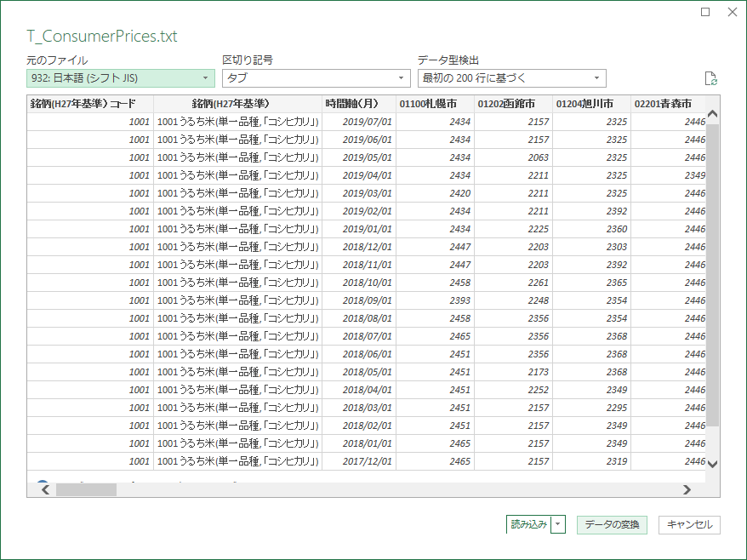Maximize the import dialog window
The width and height of the screenshot is (747, 560).
[x=705, y=12]
